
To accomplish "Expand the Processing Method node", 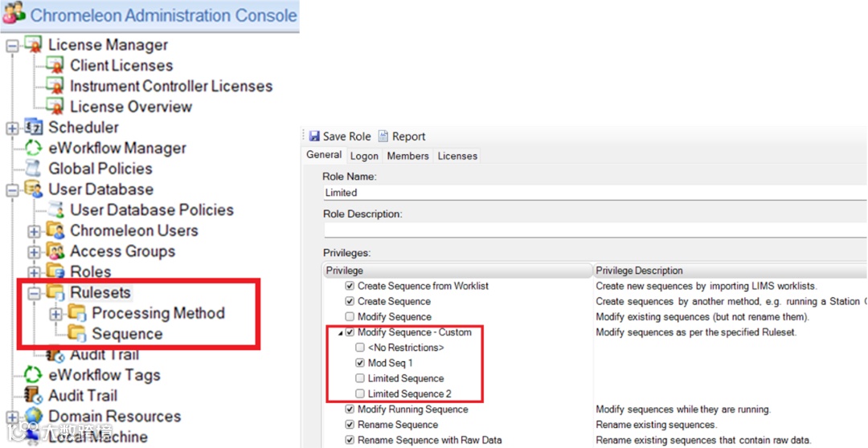I will tap(56, 314).
